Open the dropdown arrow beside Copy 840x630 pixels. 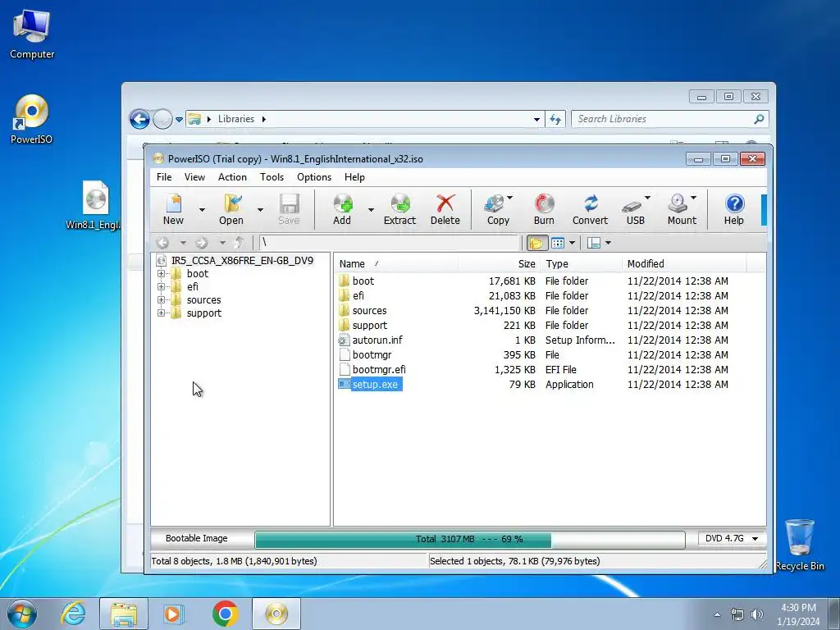tap(510, 198)
